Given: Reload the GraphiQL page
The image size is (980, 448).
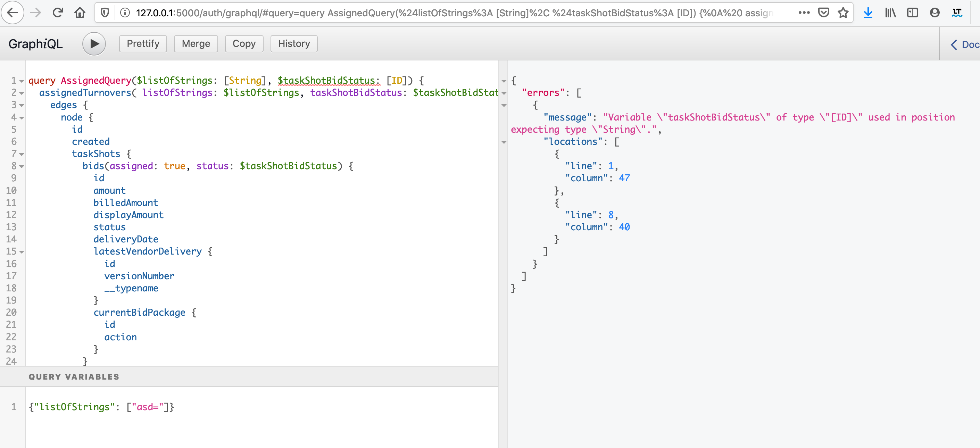Looking at the screenshot, I should click(58, 13).
